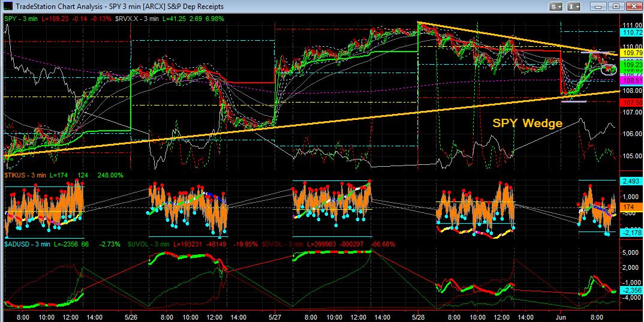Select the grey ellipse drawing near 109.23
644x322 pixels.
click(609, 70)
